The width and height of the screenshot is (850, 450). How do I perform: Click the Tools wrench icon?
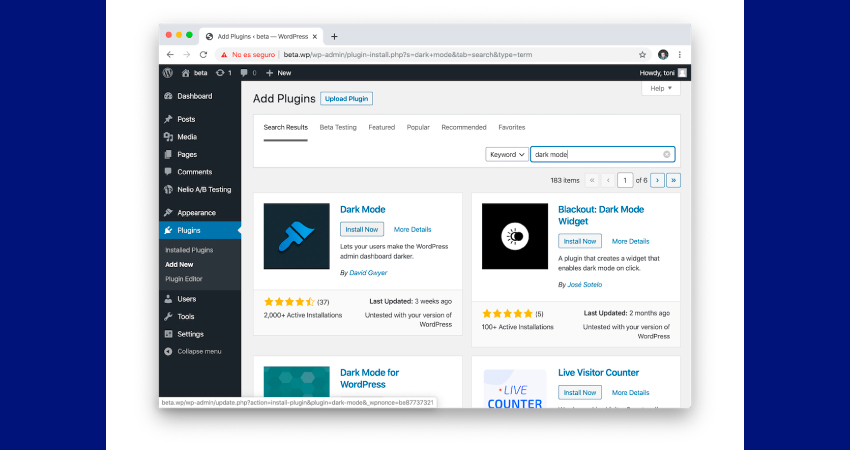click(169, 317)
